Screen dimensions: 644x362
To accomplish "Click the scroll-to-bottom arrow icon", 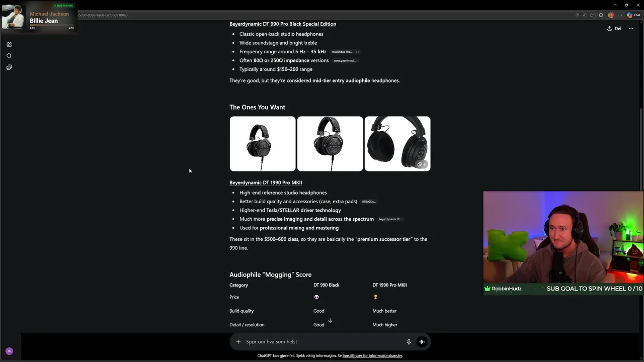I will point(330,321).
